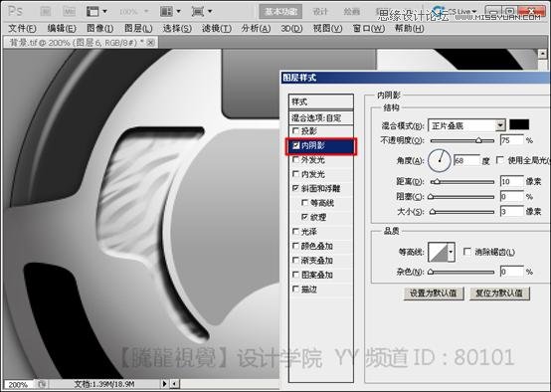Open the 3D(D) menu

[291, 28]
